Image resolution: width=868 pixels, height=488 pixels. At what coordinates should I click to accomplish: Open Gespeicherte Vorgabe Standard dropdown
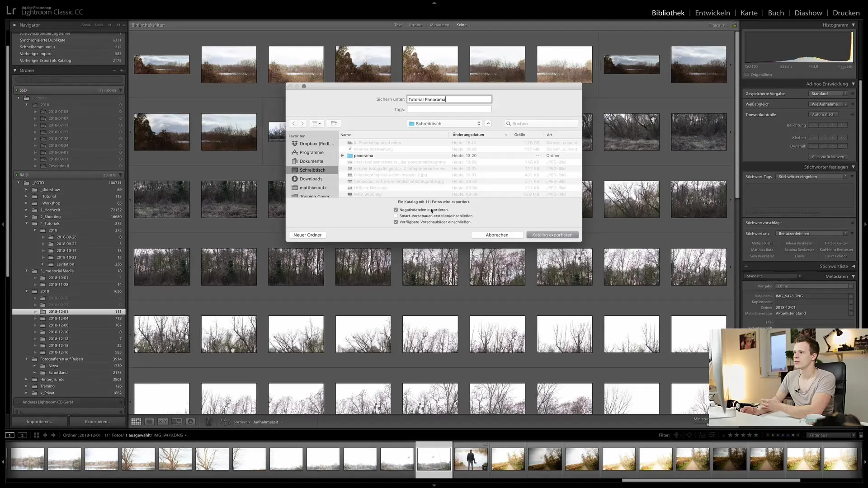(x=828, y=94)
